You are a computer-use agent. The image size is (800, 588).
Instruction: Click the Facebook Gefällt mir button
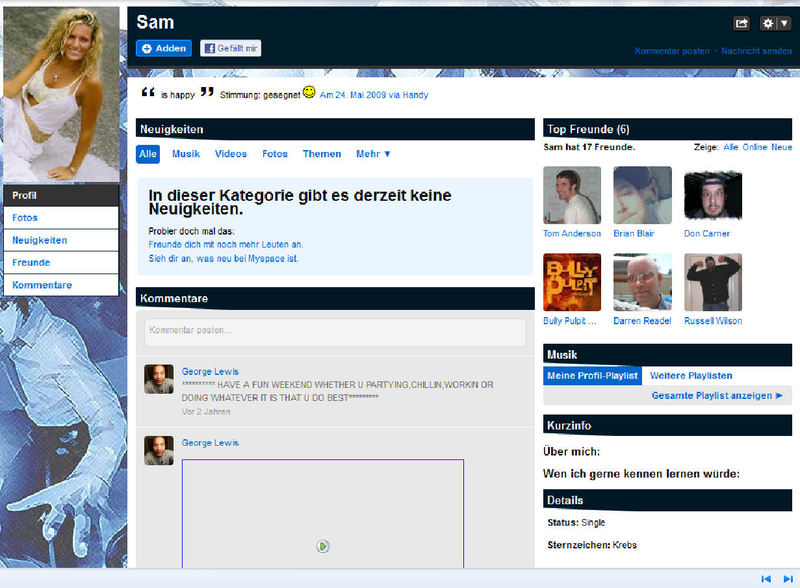click(x=231, y=48)
